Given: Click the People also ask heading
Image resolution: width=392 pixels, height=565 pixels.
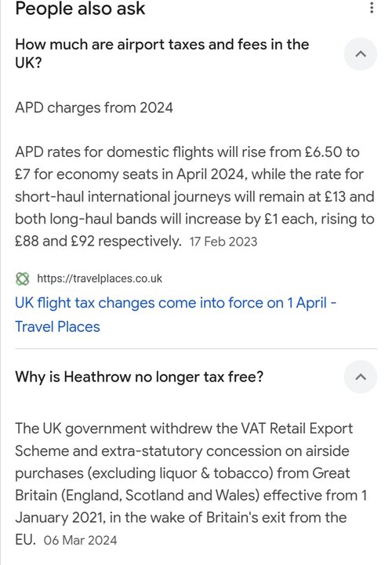Looking at the screenshot, I should click(x=80, y=9).
